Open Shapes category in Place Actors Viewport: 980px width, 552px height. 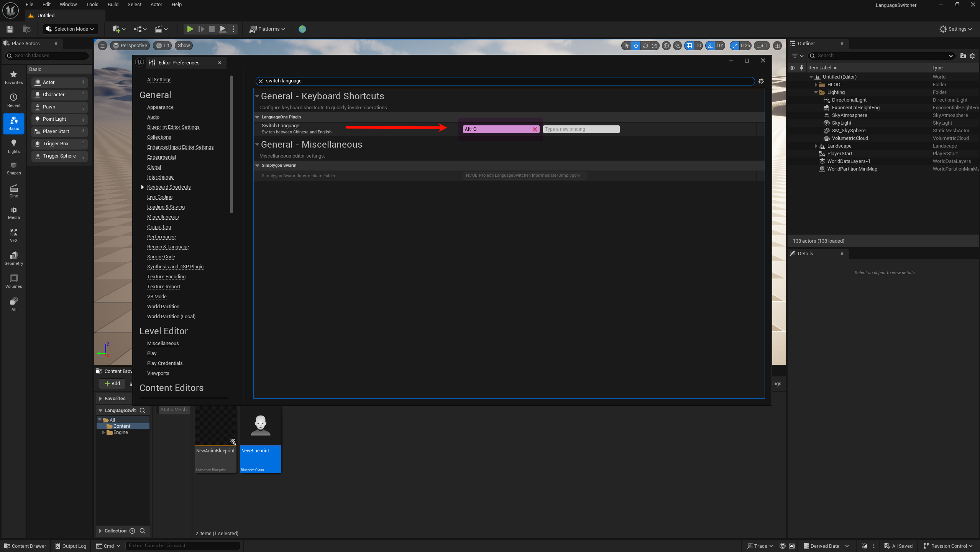pos(14,169)
